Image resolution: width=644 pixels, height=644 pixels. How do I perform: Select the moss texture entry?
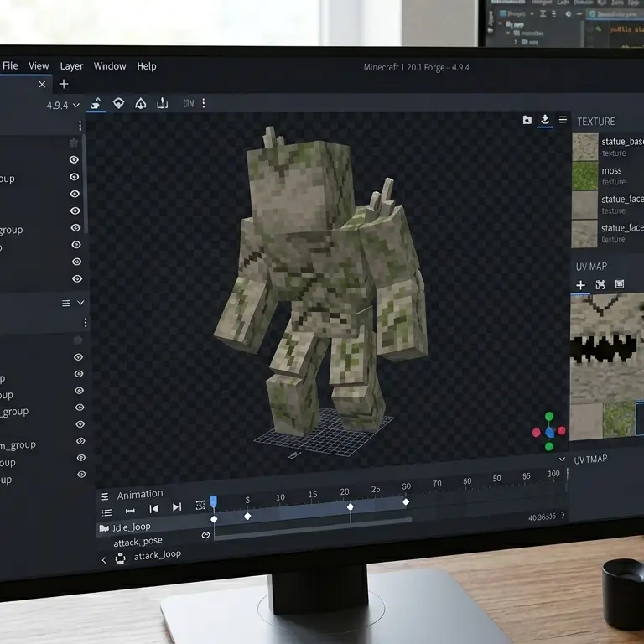[x=608, y=175]
